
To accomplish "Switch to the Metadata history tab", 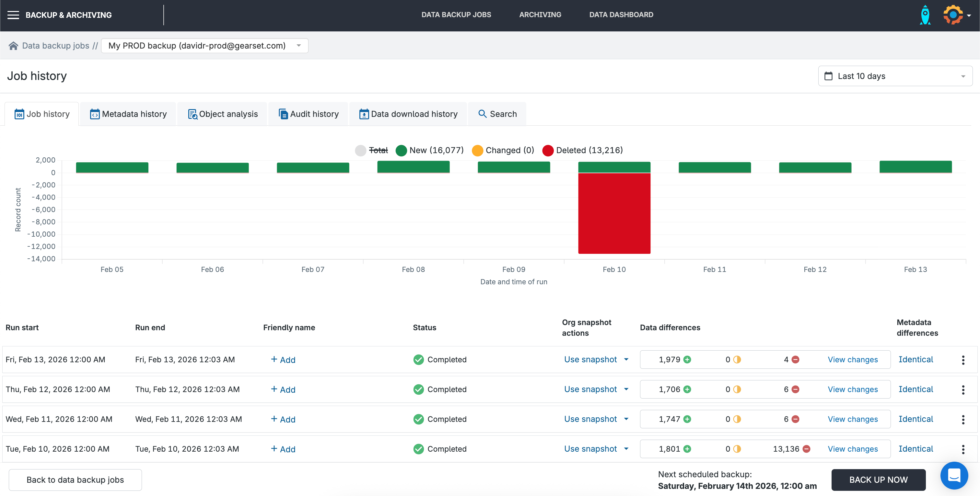I will click(128, 114).
